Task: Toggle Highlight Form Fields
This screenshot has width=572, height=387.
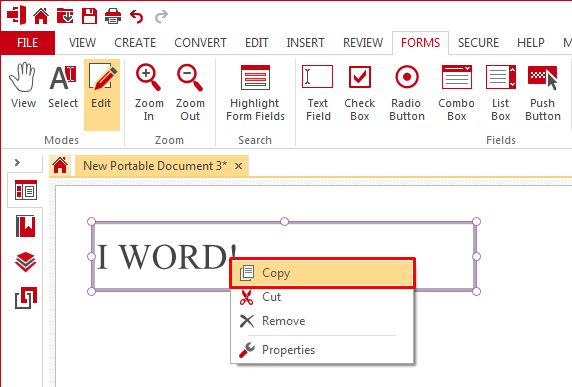Action: point(255,93)
